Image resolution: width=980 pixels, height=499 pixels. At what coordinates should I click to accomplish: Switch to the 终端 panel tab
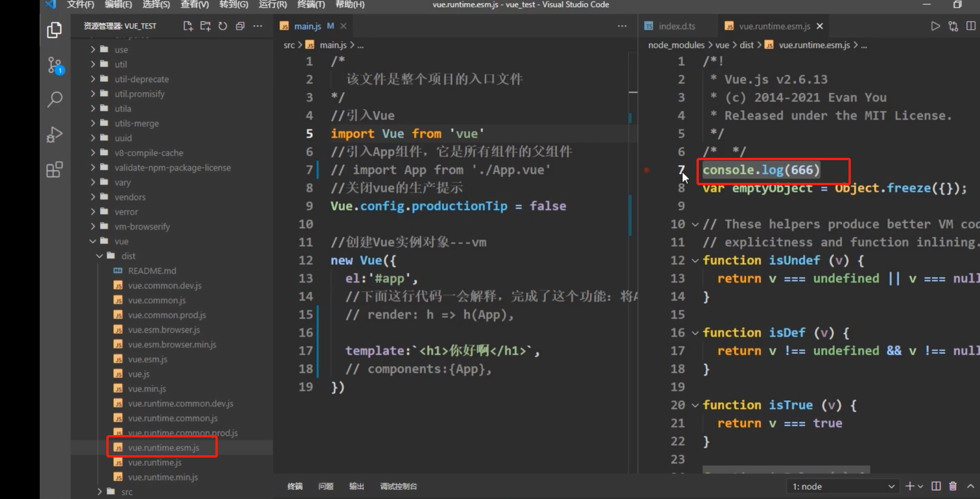(x=295, y=486)
